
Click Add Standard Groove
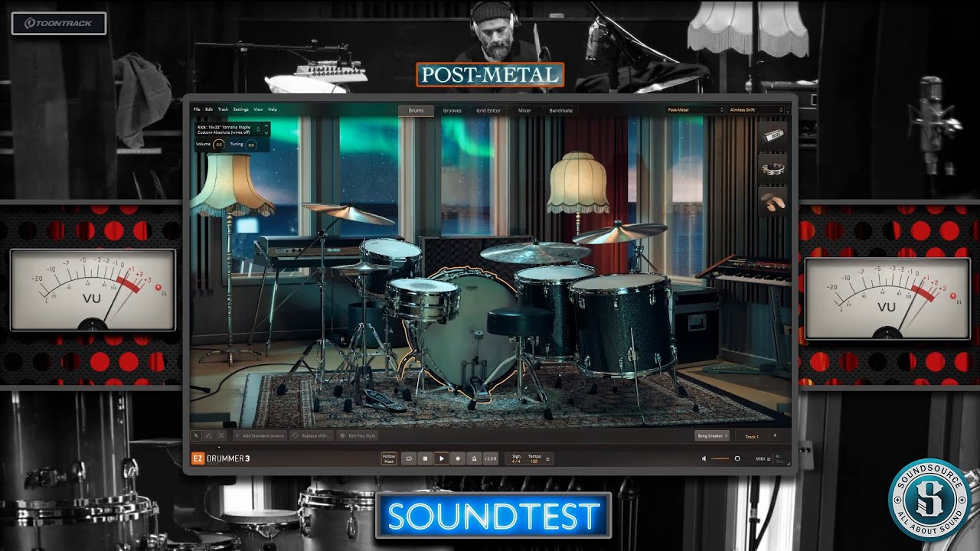(260, 435)
